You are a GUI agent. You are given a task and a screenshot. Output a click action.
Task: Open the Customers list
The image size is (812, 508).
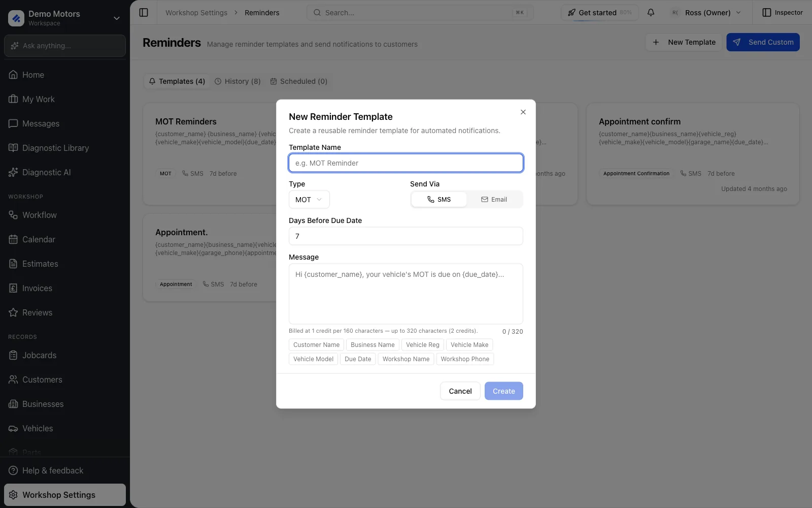(65, 379)
